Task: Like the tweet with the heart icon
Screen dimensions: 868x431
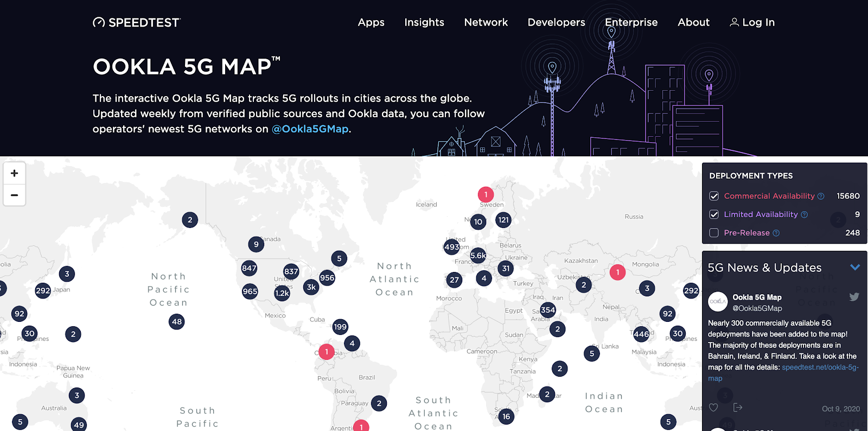Action: pos(713,407)
